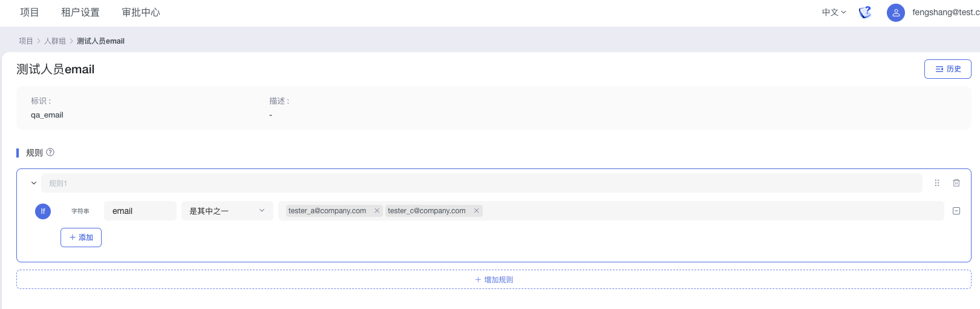Delete rule 1 with trash icon

956,183
